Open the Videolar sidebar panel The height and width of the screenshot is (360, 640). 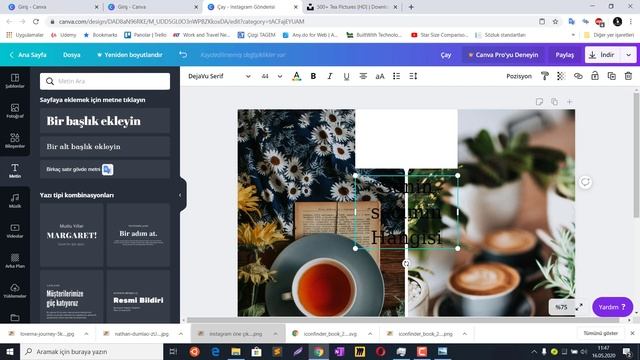15,231
